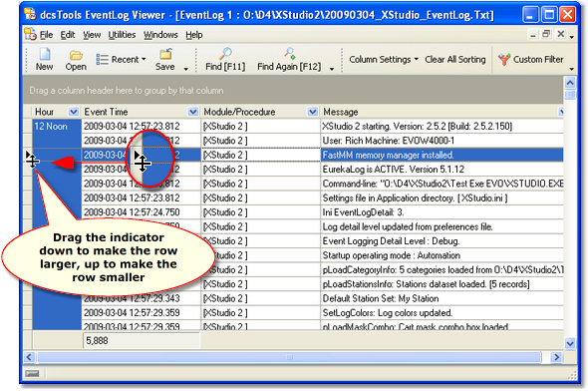Expand the overflow arrow beside Custom Filter
Viewport: 588px width, 391px height.
(x=571, y=69)
